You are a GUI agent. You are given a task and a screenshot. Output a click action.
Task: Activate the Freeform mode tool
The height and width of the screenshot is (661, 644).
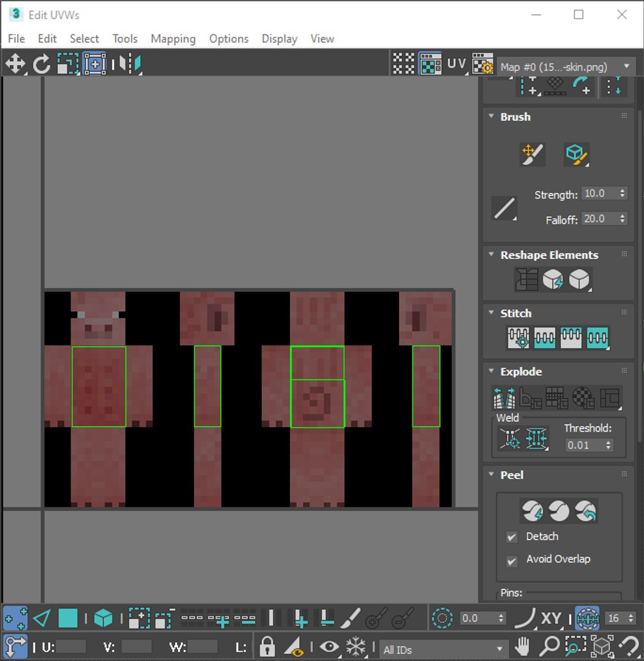pyautogui.click(x=95, y=64)
